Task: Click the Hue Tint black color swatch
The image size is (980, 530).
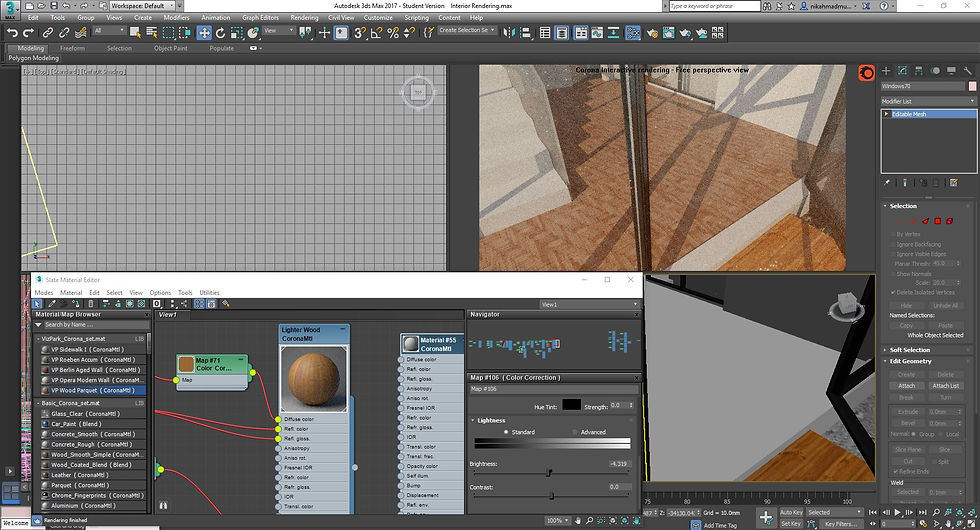Action: tap(571, 404)
